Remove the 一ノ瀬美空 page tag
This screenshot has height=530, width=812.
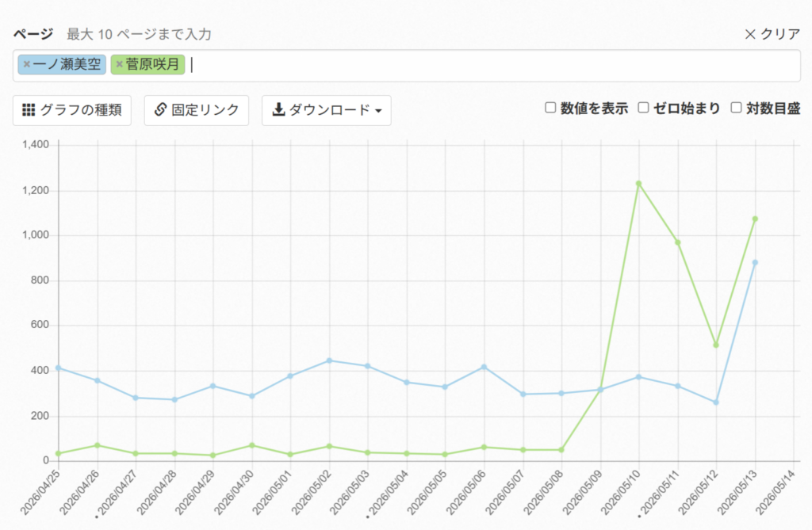[x=26, y=64]
